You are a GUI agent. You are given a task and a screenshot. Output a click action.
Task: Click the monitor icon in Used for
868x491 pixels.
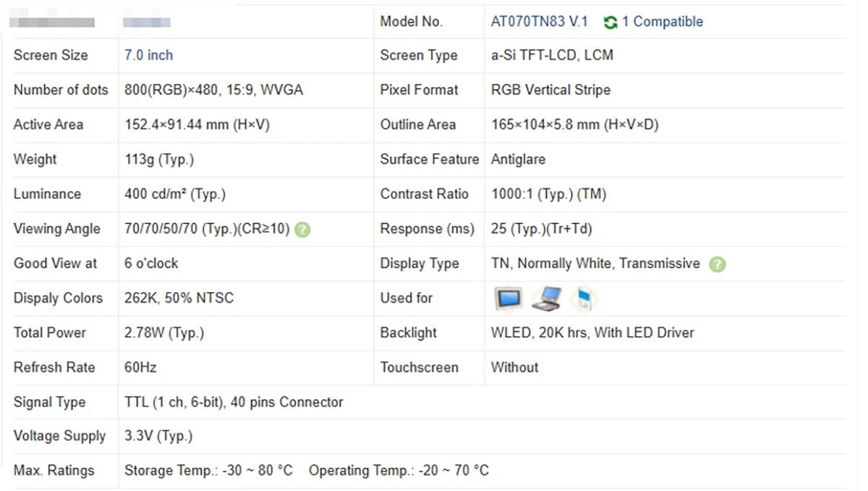click(x=508, y=299)
